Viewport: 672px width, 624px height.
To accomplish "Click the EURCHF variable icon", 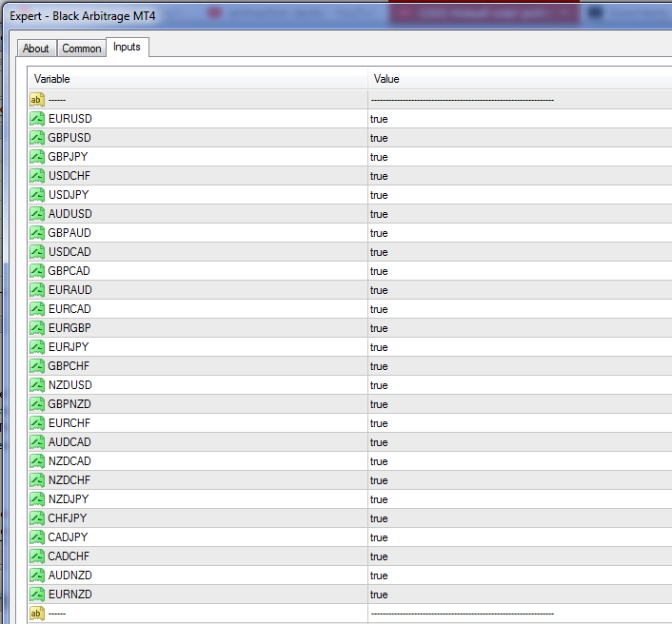I will (37, 423).
